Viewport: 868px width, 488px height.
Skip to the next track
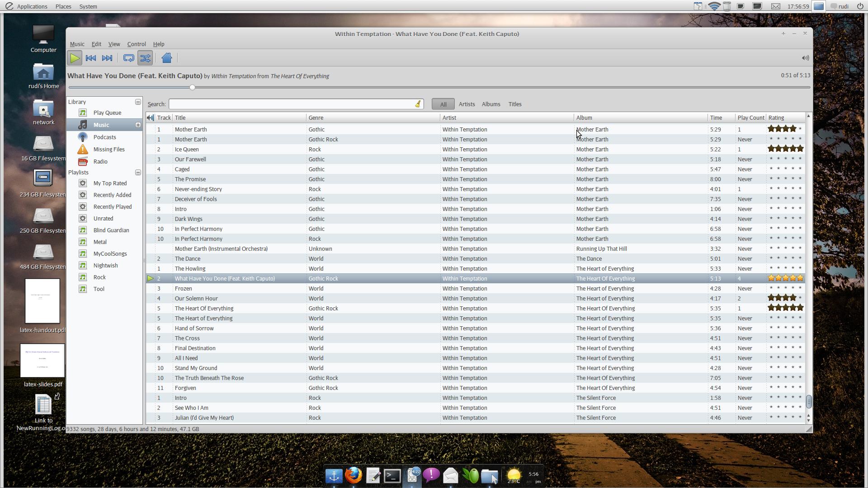click(107, 58)
